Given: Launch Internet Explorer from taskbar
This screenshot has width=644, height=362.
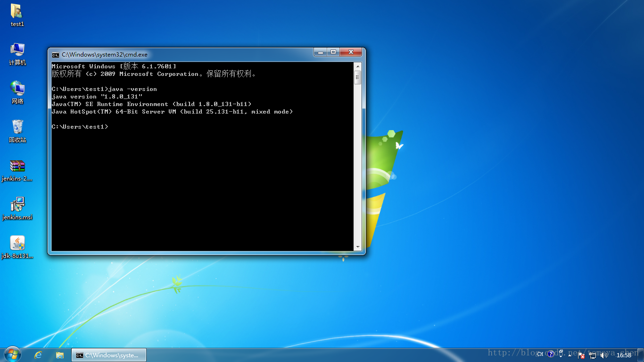Looking at the screenshot, I should pos(38,355).
